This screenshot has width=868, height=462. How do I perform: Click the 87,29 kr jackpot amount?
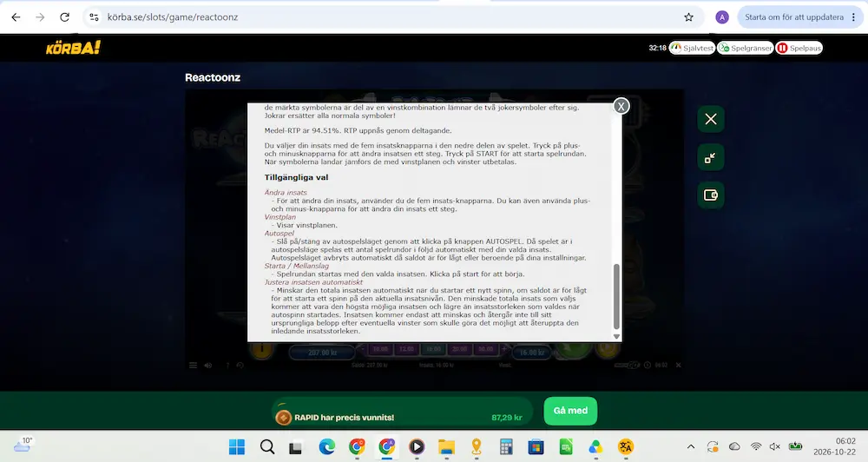507,418
